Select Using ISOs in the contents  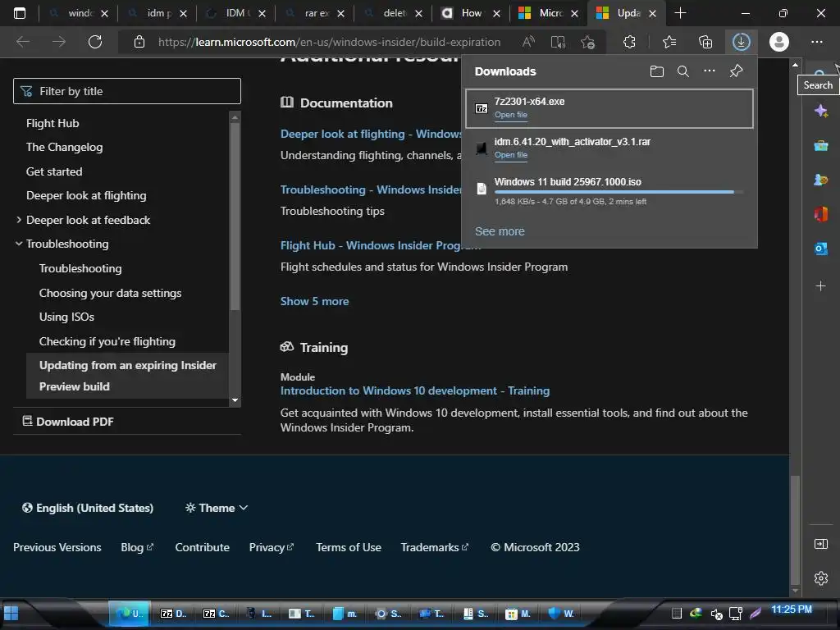[66, 317]
